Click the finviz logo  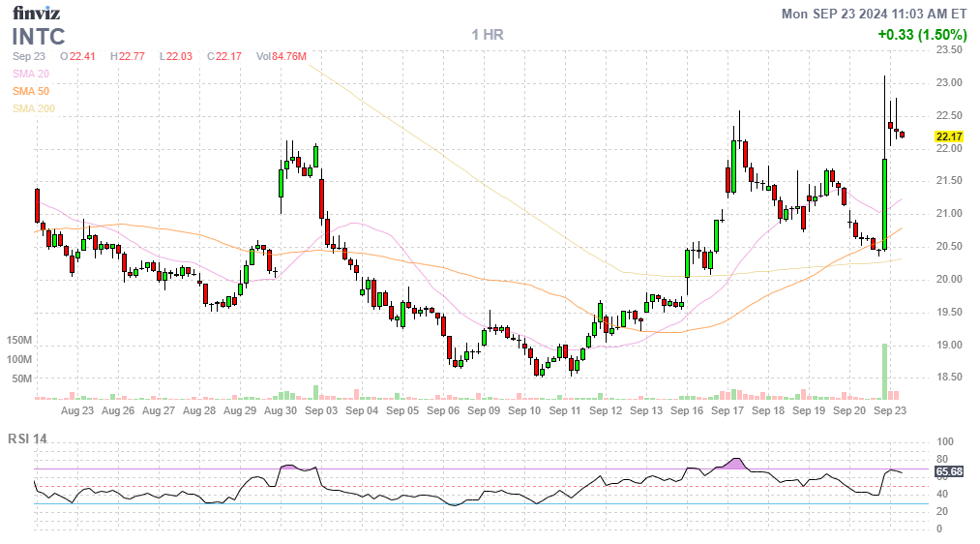pos(38,14)
